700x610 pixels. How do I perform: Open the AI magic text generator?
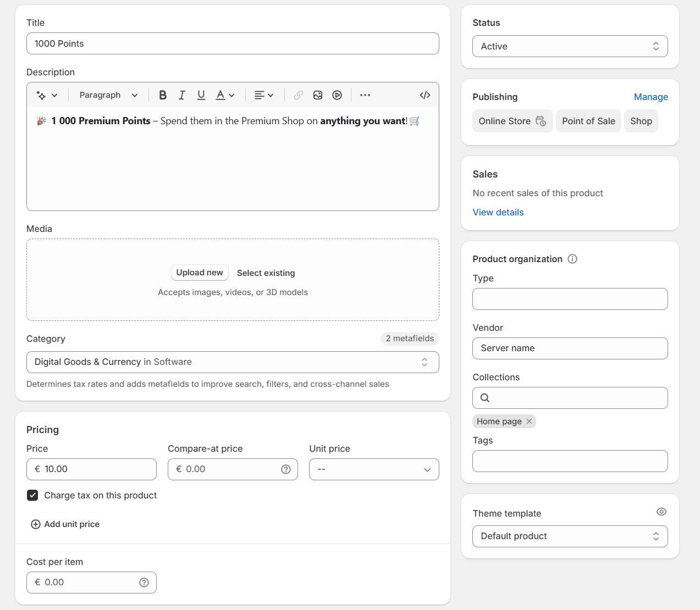(47, 95)
